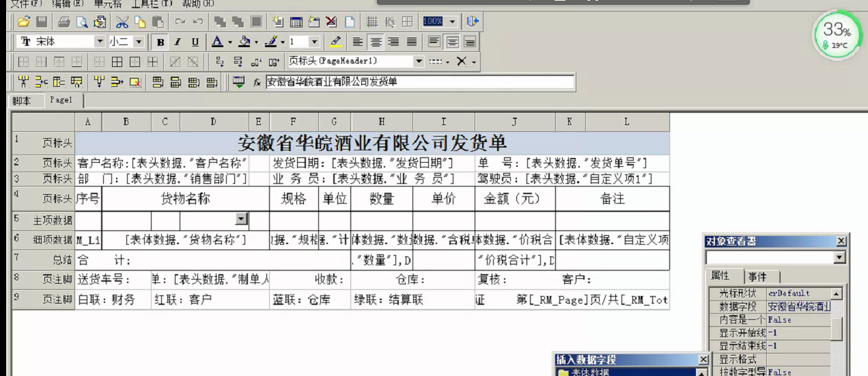This screenshot has height=376, width=868.
Task: Click the yellow highlighter pen icon
Action: tap(335, 42)
